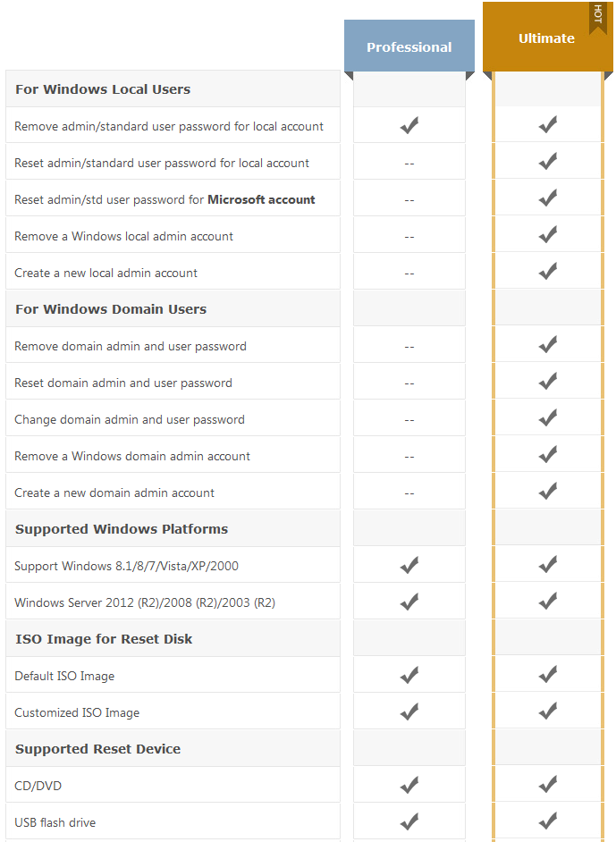
Task: Click Professional checkmark for Customized ISO Image
Action: [409, 712]
